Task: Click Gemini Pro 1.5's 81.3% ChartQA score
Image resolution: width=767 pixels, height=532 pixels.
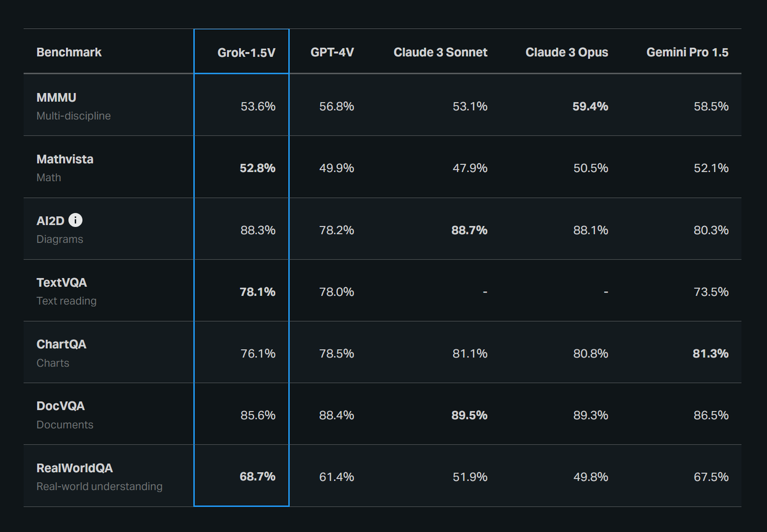Action: (711, 353)
